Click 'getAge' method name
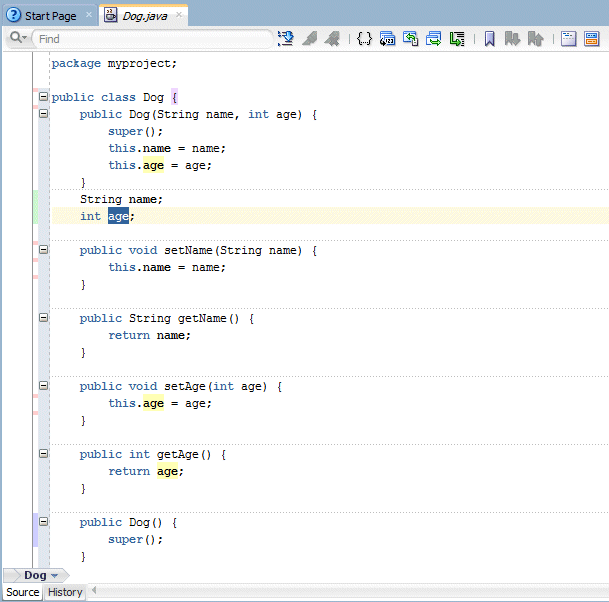609x602 pixels. pyautogui.click(x=177, y=454)
